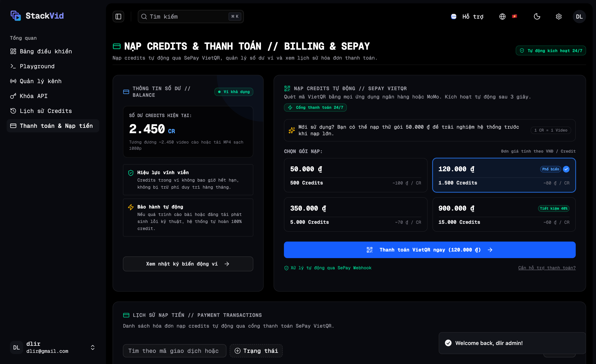This screenshot has height=364, width=596.
Task: Select the 350.000 đ credit package
Action: (x=356, y=215)
